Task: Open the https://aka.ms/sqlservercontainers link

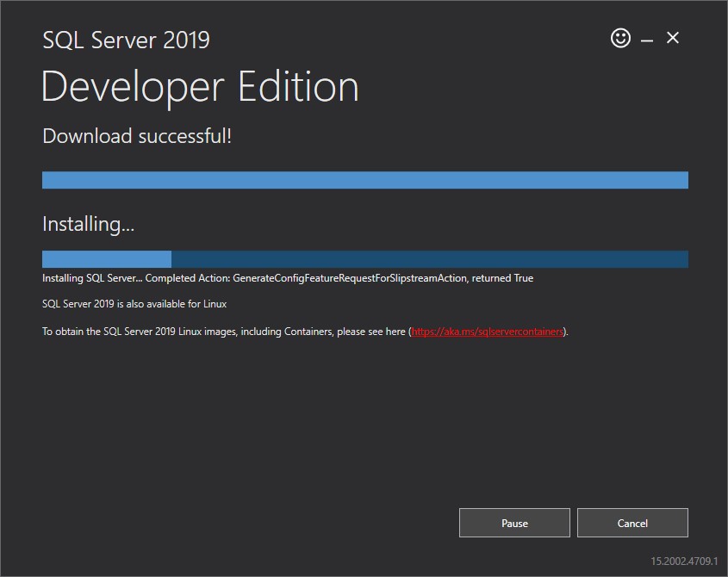Action: click(488, 331)
